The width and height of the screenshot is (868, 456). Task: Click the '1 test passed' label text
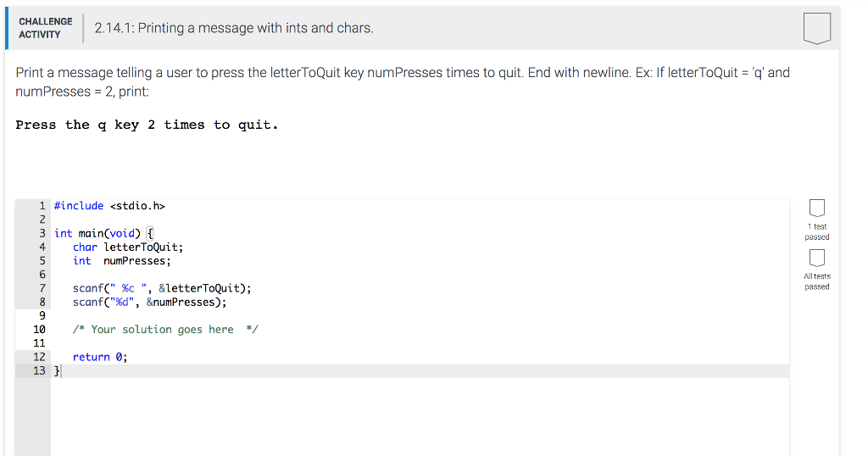pos(817,232)
